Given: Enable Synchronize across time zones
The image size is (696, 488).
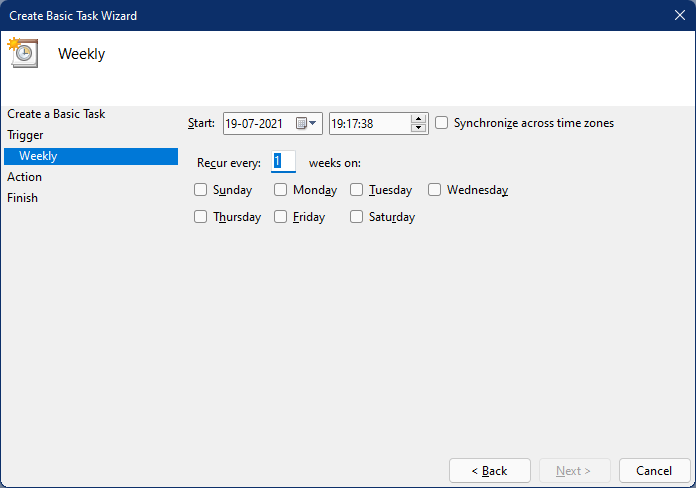Looking at the screenshot, I should (x=441, y=123).
